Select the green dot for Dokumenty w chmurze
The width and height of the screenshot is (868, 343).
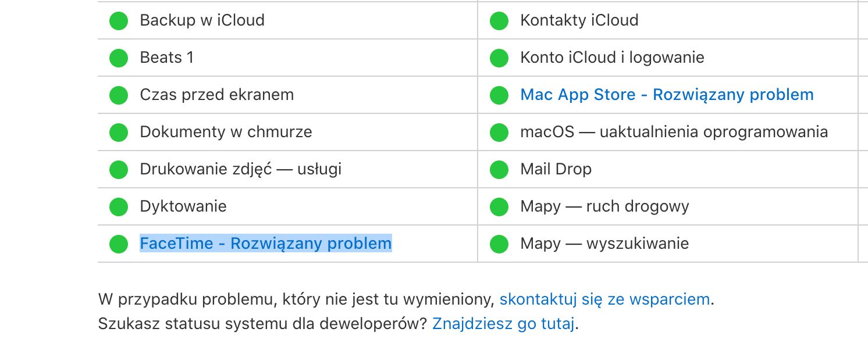pos(118,132)
